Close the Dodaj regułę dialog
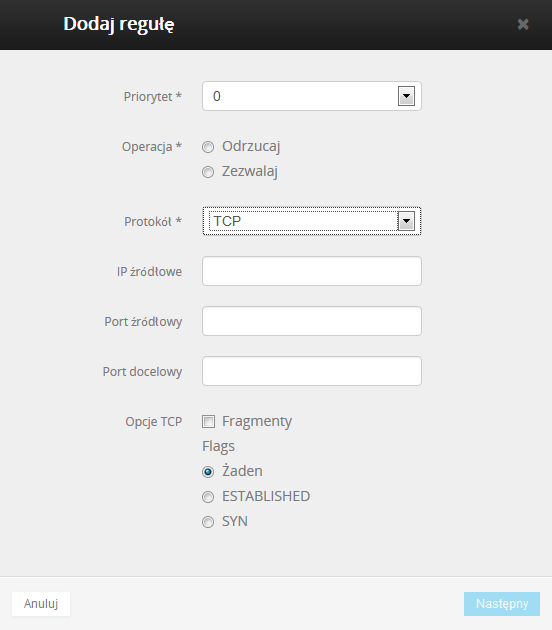 pos(523,25)
